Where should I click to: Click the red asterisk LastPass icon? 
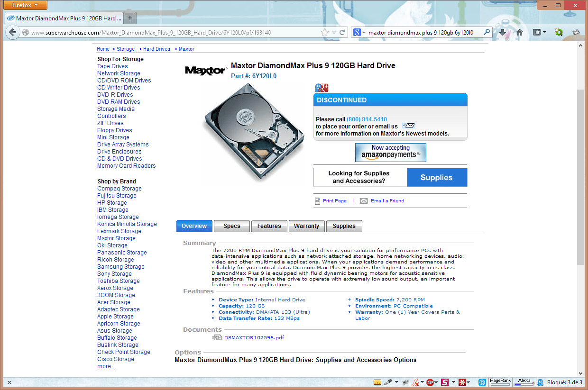coord(461,382)
